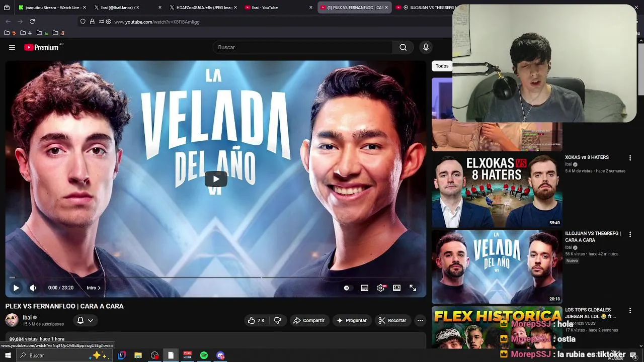Viewport: 644px width, 362px height.
Task: Close the PLEX VS FERNANFLOO tab
Action: pos(386,8)
